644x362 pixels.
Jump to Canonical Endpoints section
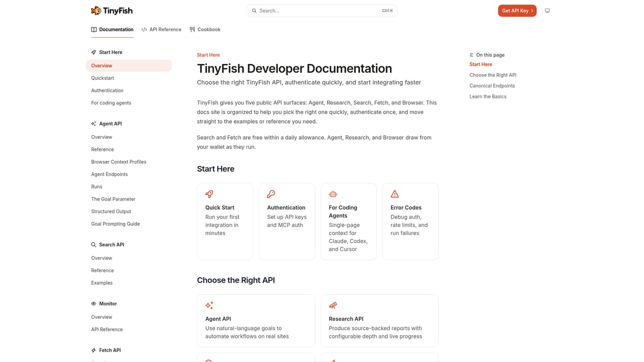(492, 86)
